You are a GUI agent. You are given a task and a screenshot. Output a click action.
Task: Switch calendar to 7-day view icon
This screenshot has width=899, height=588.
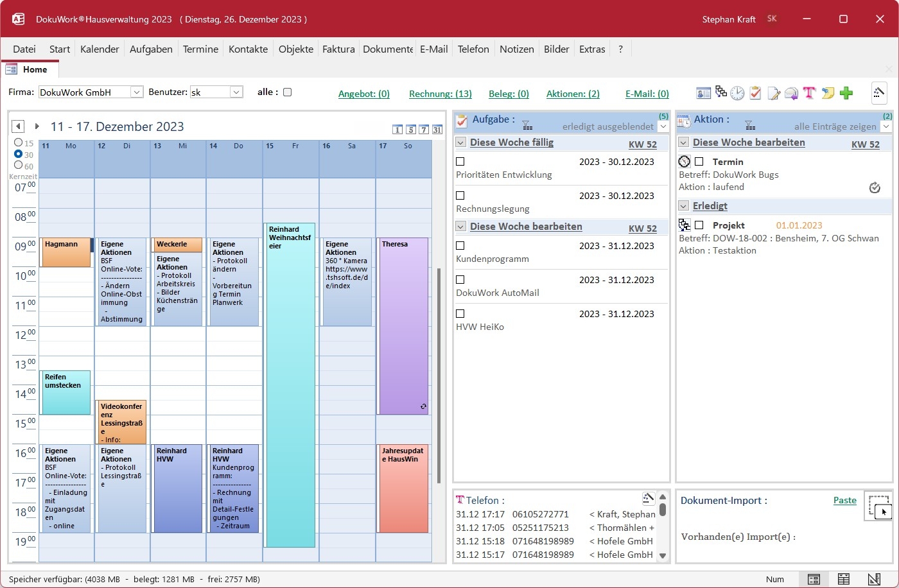pos(424,130)
